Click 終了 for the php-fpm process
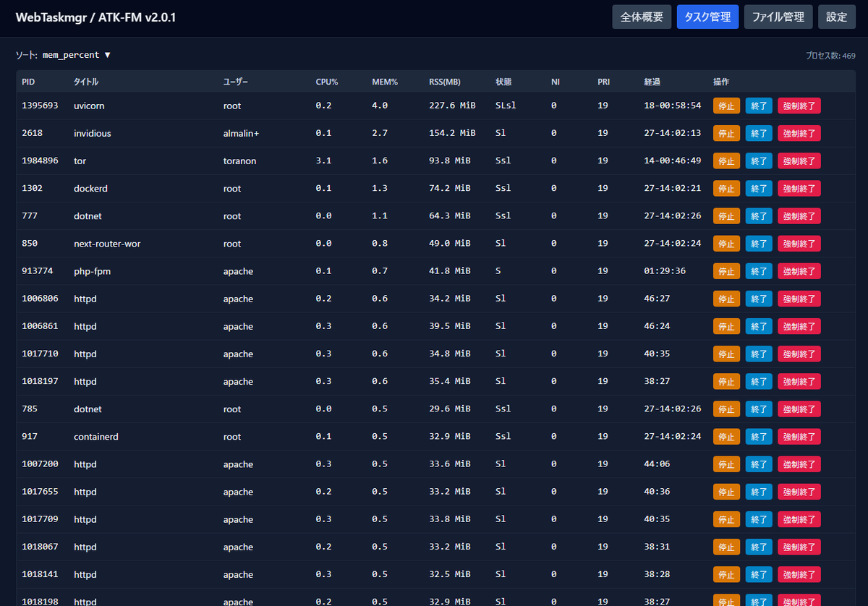868x606 pixels. point(759,271)
